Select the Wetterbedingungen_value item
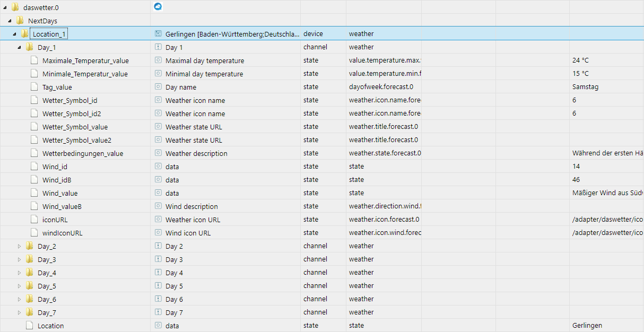Image resolution: width=644 pixels, height=332 pixels. 82,153
